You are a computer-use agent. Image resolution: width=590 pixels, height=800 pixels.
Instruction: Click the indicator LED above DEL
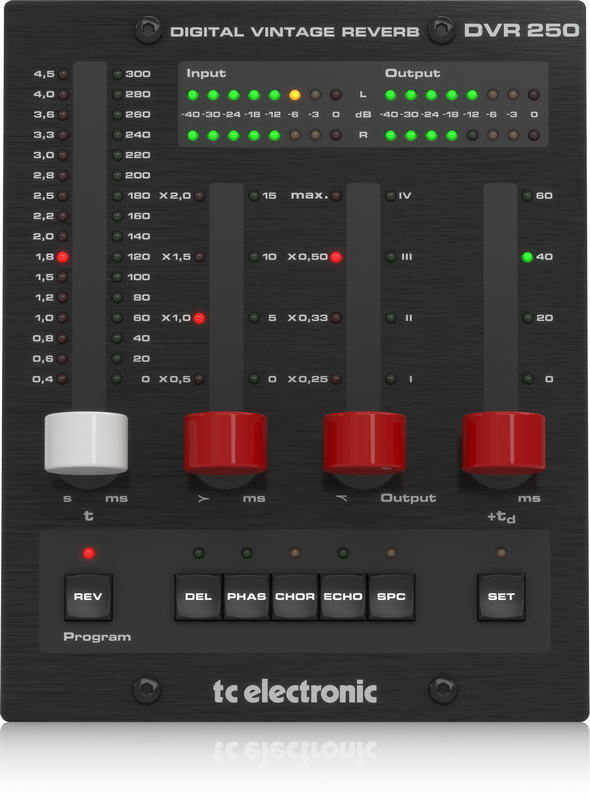[199, 553]
